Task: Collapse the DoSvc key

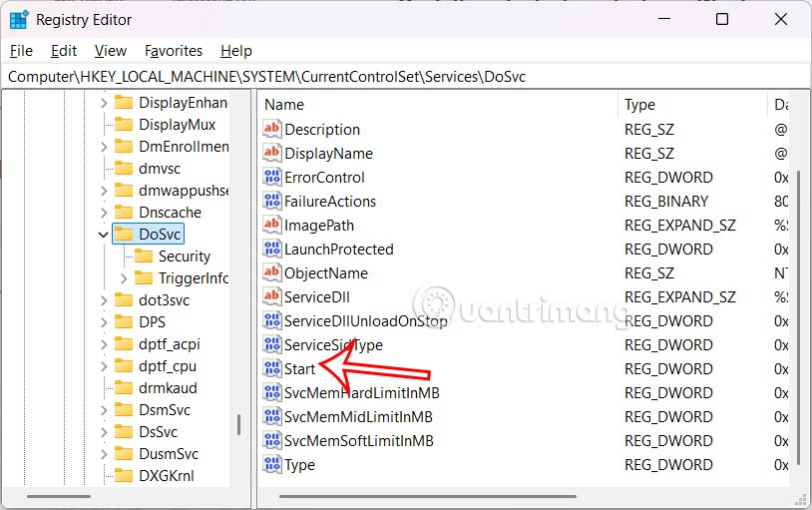Action: click(x=103, y=235)
